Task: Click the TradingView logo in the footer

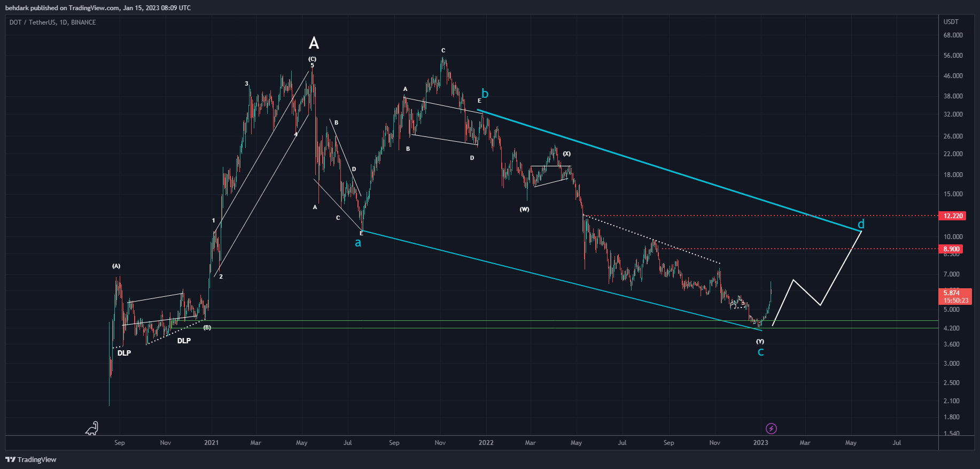Action: pos(31,459)
